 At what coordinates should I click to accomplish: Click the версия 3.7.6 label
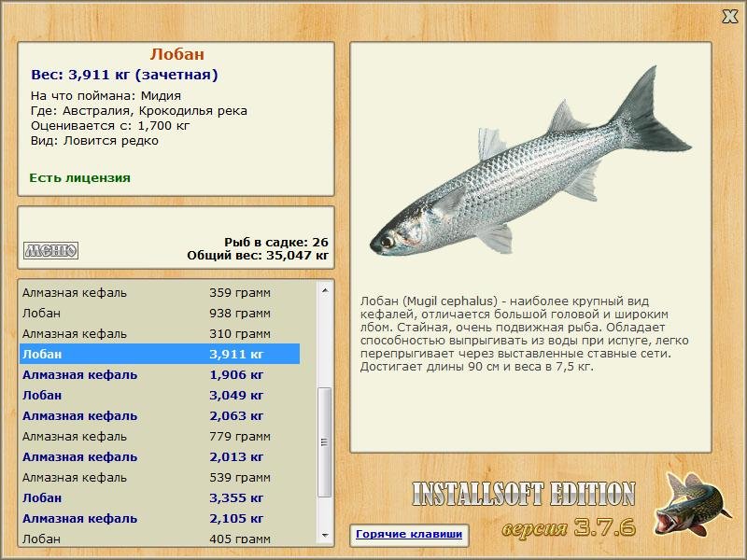click(569, 527)
